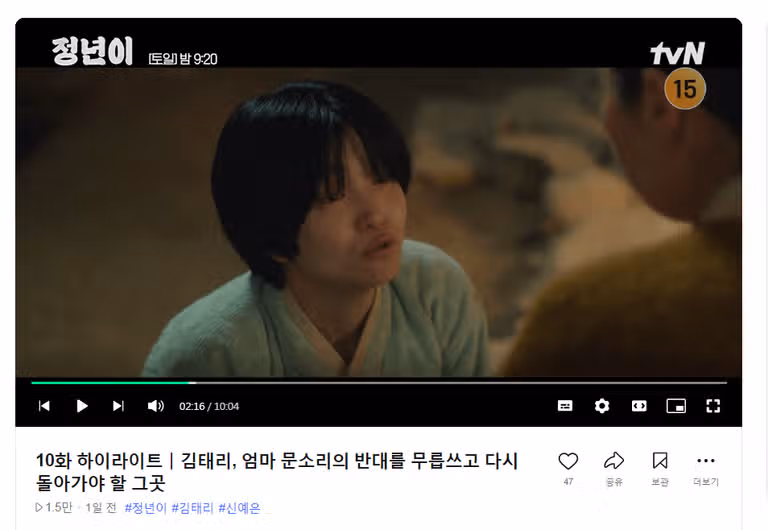Mute the video volume
The width and height of the screenshot is (768, 530).
click(x=156, y=406)
